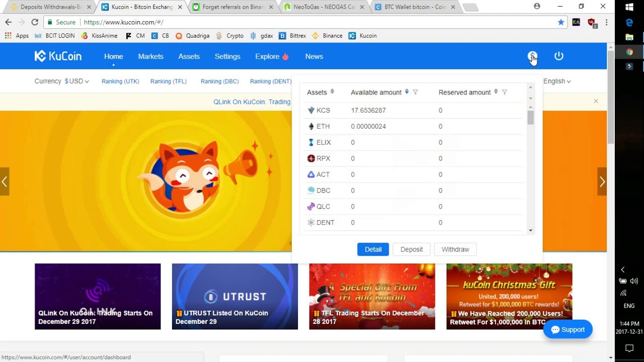Viewport: 644px width, 362px height.
Task: Open Chrome from the Windows taskbar
Action: tap(629, 52)
